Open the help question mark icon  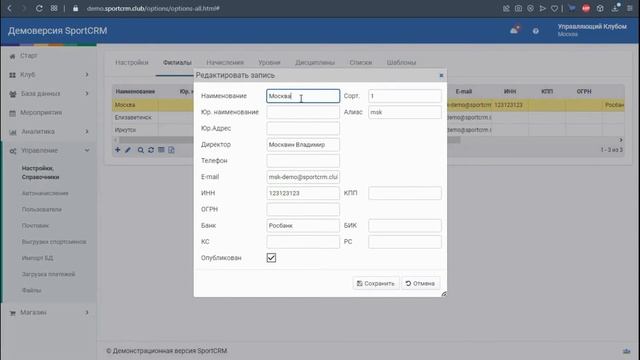(x=536, y=31)
